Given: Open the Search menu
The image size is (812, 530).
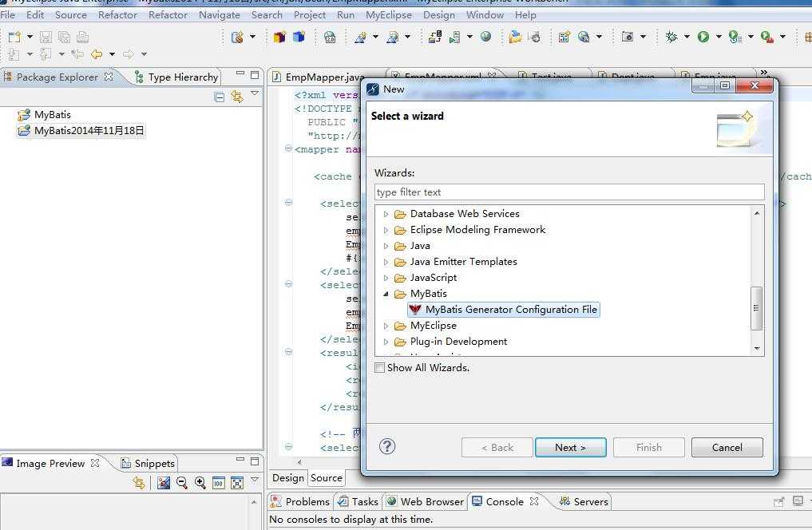Looking at the screenshot, I should click(267, 14).
